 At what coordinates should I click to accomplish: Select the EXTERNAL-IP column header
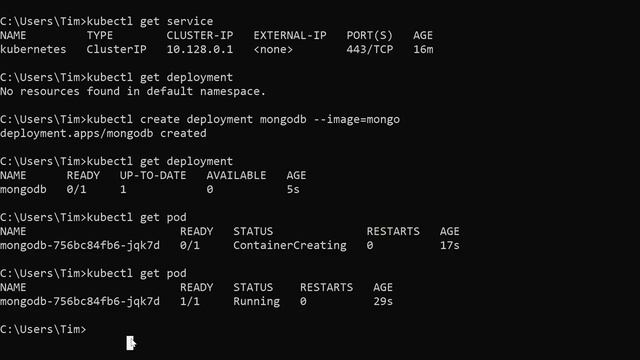point(290,36)
